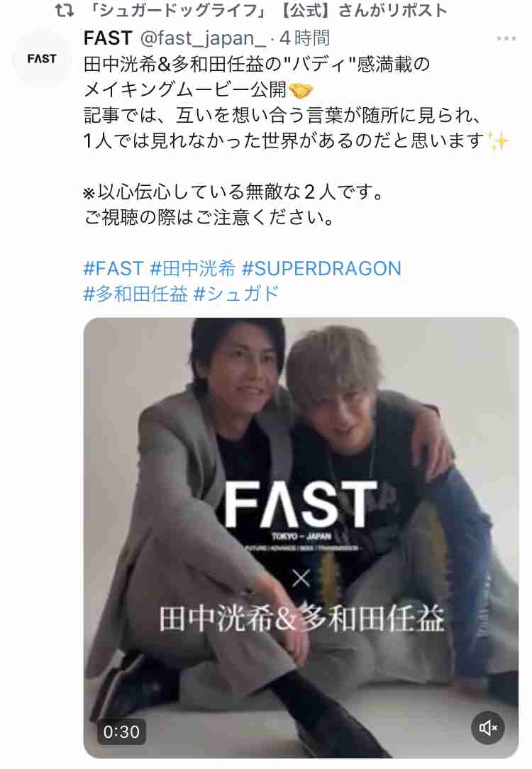532x769 pixels.
Task: Click the ご視聴の際はご注意ください text line
Action: (209, 217)
